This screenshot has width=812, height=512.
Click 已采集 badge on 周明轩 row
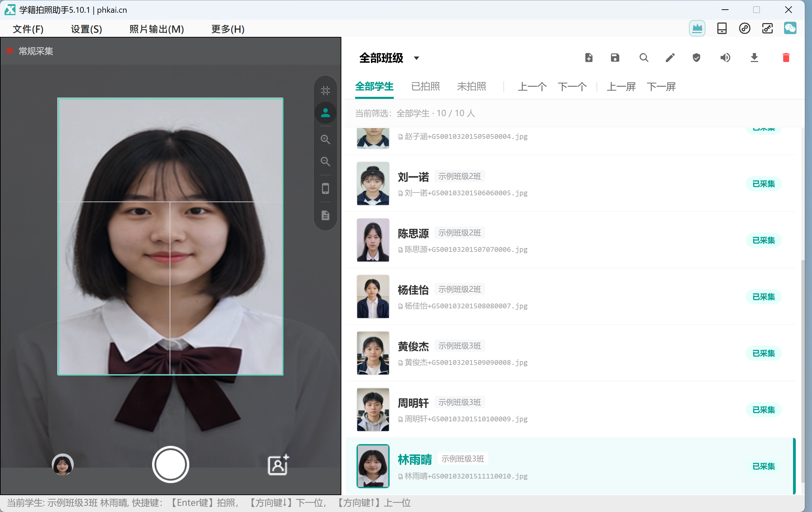point(763,410)
